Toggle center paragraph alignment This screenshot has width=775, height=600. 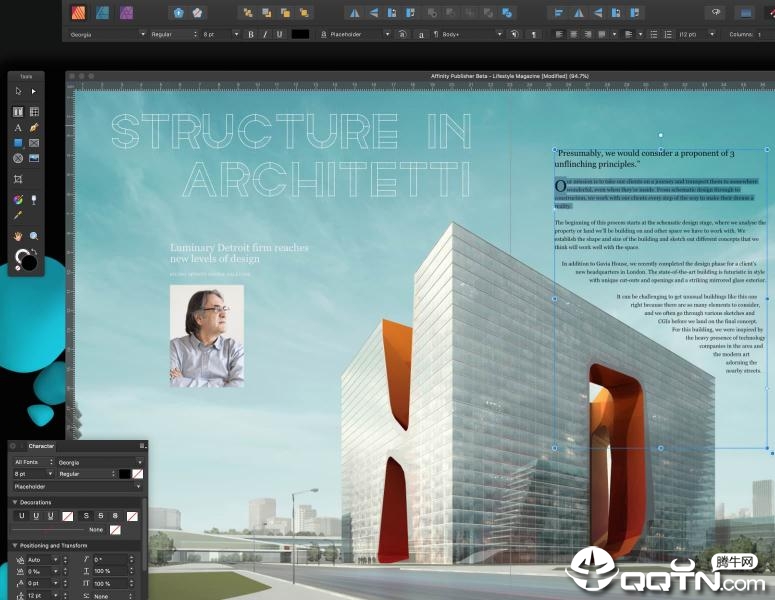coord(573,34)
